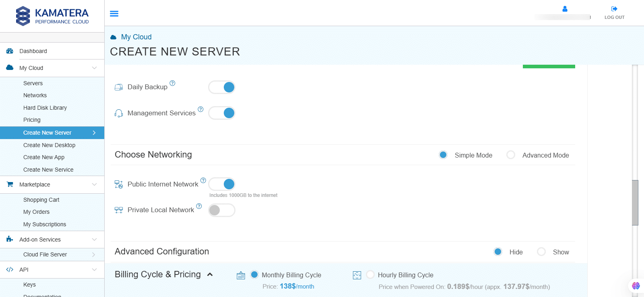This screenshot has width=644, height=297.
Task: Collapse the Billing Cycle & Pricing section
Action: click(x=210, y=274)
